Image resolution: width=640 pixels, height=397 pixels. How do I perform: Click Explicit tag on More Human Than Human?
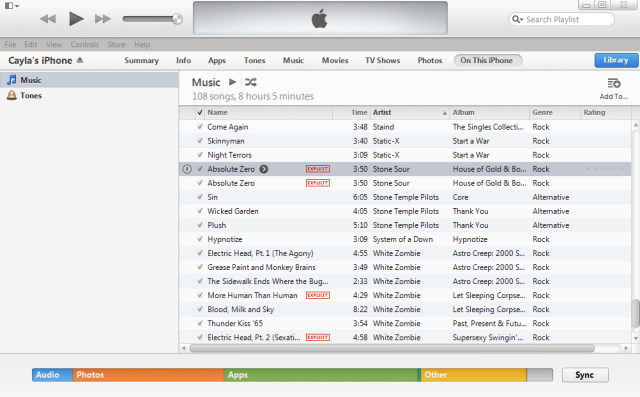coord(318,295)
